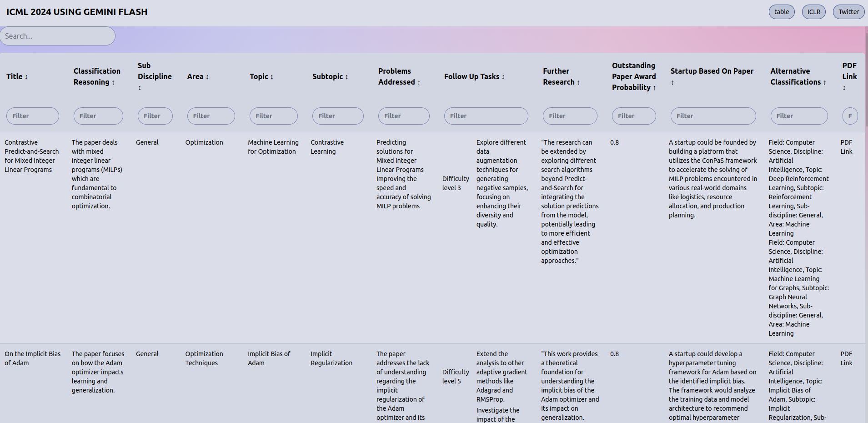Click the Title column filter field
This screenshot has height=423, width=868.
33,116
